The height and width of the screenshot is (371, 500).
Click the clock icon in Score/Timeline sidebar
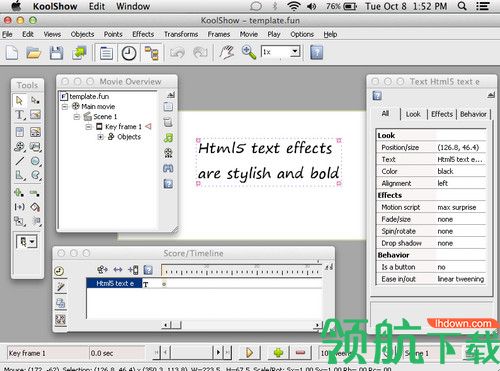[x=59, y=271]
